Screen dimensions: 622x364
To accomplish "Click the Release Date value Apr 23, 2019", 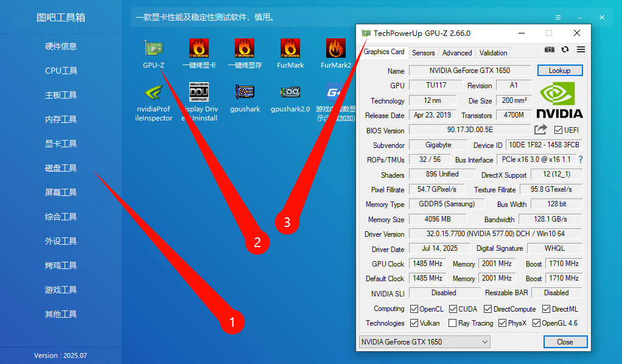I will 432,115.
